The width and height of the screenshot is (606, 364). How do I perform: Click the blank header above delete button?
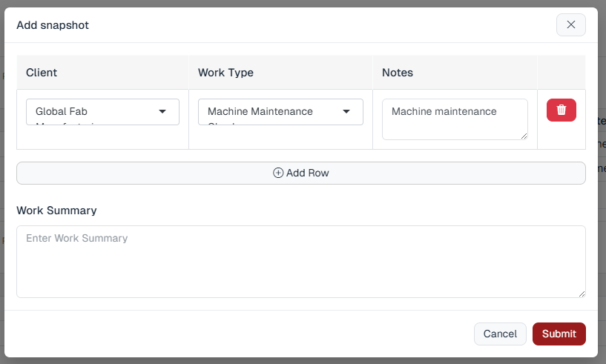[561, 73]
